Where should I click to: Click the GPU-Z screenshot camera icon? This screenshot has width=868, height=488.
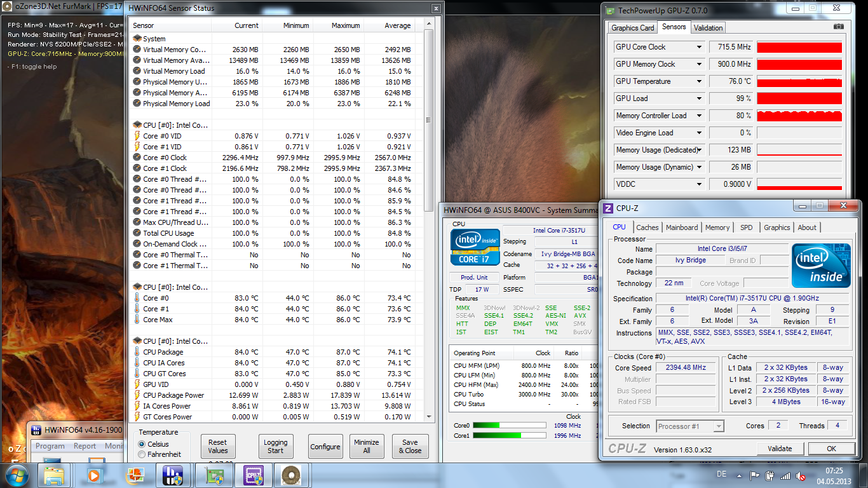838,27
